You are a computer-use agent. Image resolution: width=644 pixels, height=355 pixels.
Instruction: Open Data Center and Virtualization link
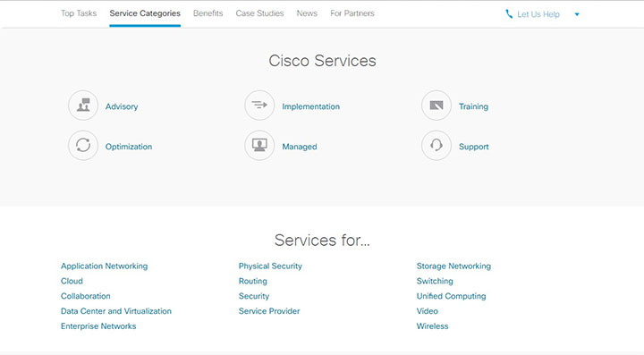point(116,311)
